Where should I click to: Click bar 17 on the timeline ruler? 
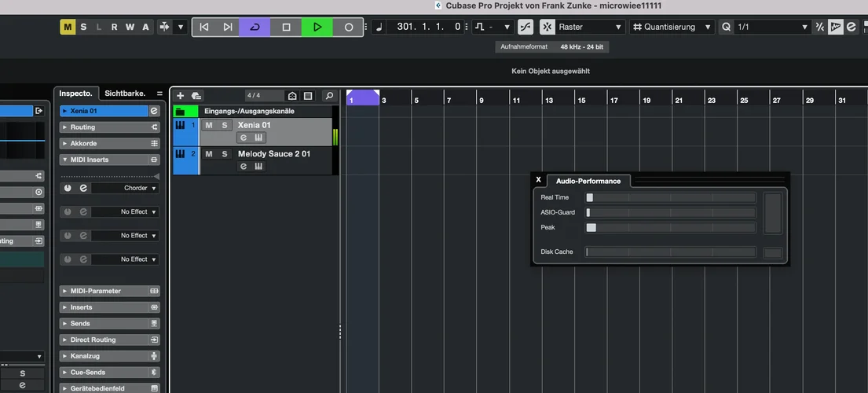click(613, 100)
